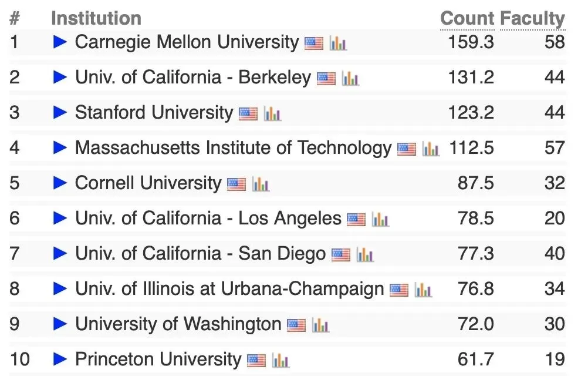Expand the Carnegie Mellon University faculty list
This screenshot has width=588, height=376.
(x=60, y=42)
